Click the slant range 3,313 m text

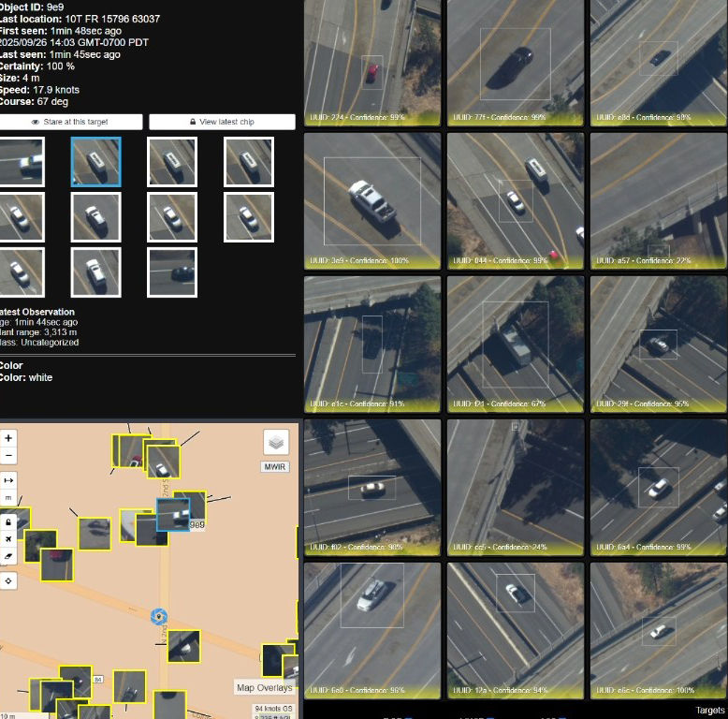(38, 332)
